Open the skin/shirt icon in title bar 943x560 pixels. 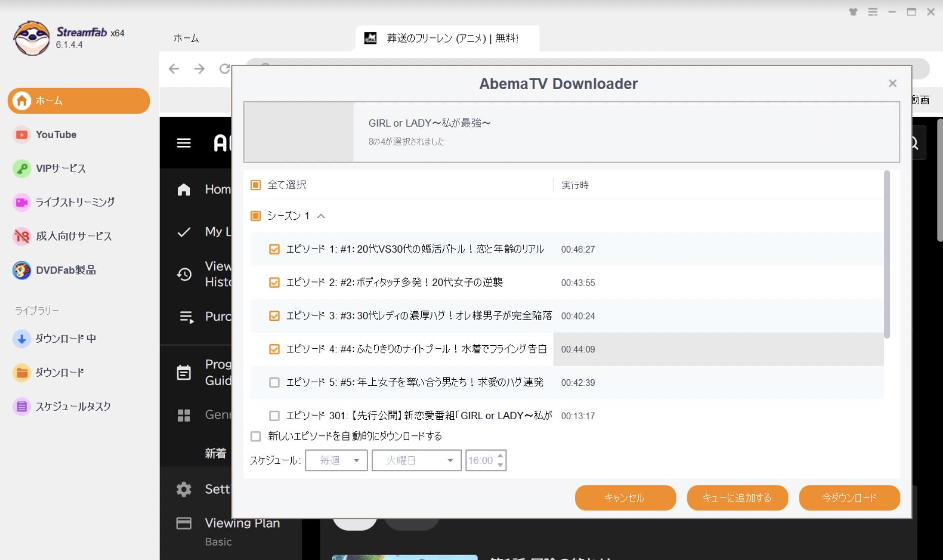853,12
